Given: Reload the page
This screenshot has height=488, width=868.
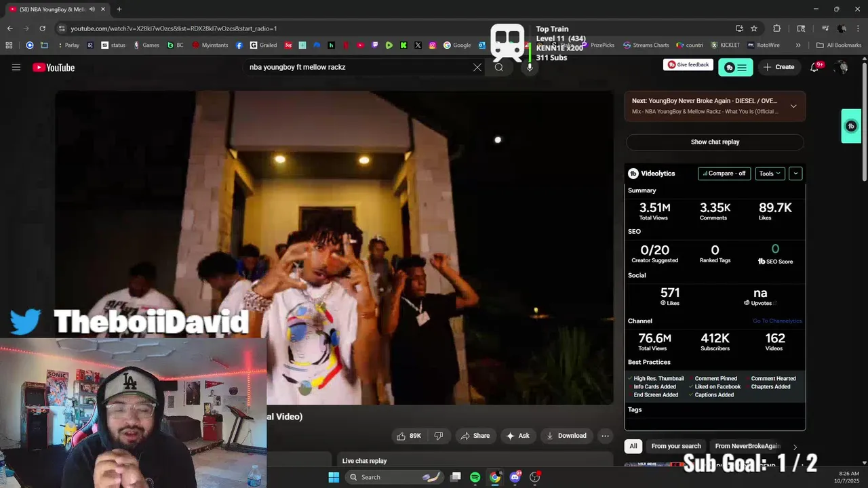Looking at the screenshot, I should coord(42,28).
